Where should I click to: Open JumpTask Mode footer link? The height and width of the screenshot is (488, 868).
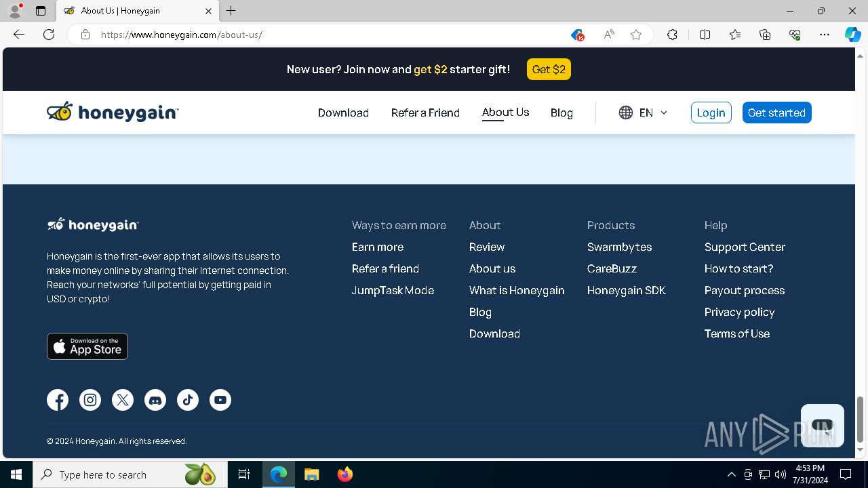(393, 290)
